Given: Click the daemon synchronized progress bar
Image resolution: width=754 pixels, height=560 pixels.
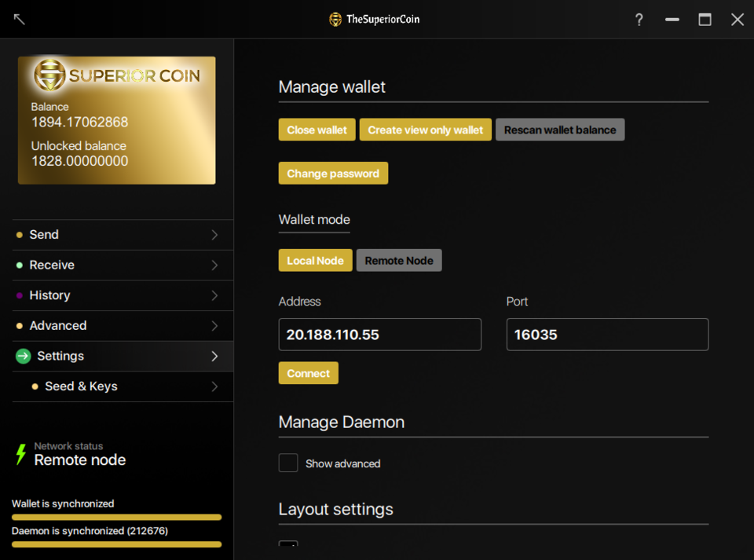Looking at the screenshot, I should [x=117, y=544].
